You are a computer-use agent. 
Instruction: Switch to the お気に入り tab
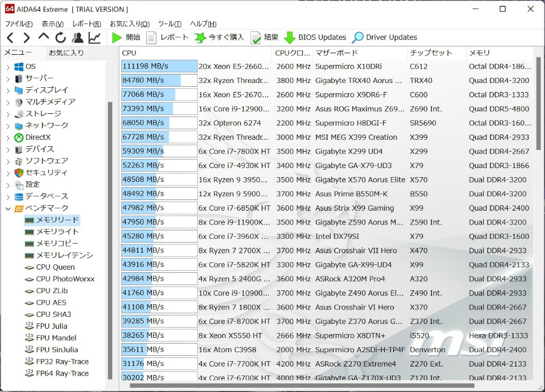tap(66, 53)
